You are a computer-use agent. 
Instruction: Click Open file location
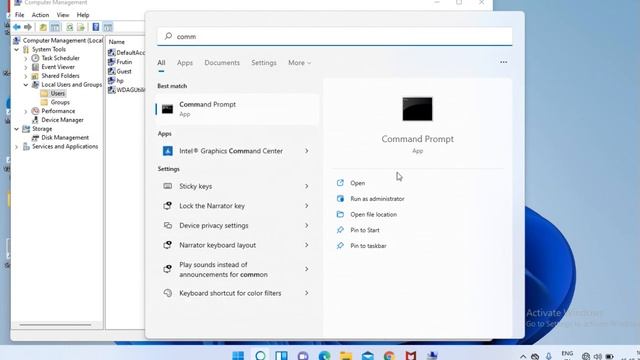[x=373, y=214]
